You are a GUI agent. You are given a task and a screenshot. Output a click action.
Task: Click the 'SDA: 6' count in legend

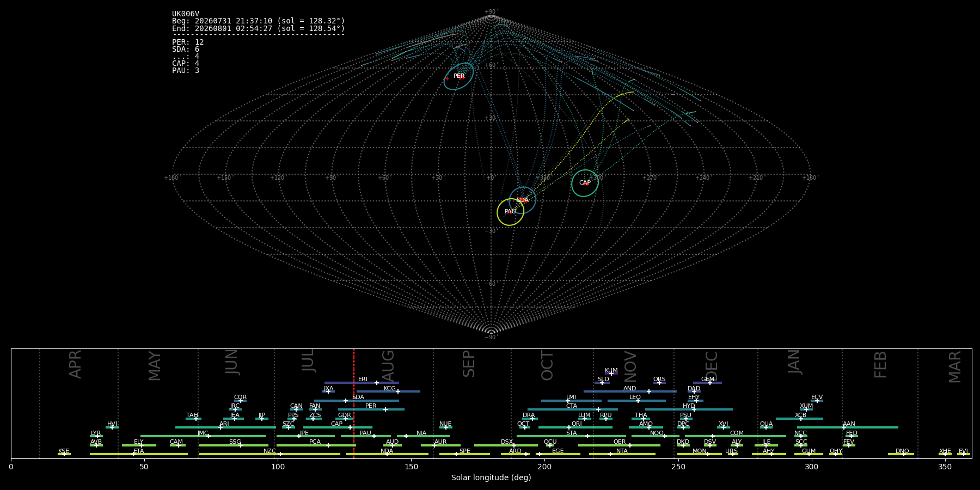click(x=186, y=50)
